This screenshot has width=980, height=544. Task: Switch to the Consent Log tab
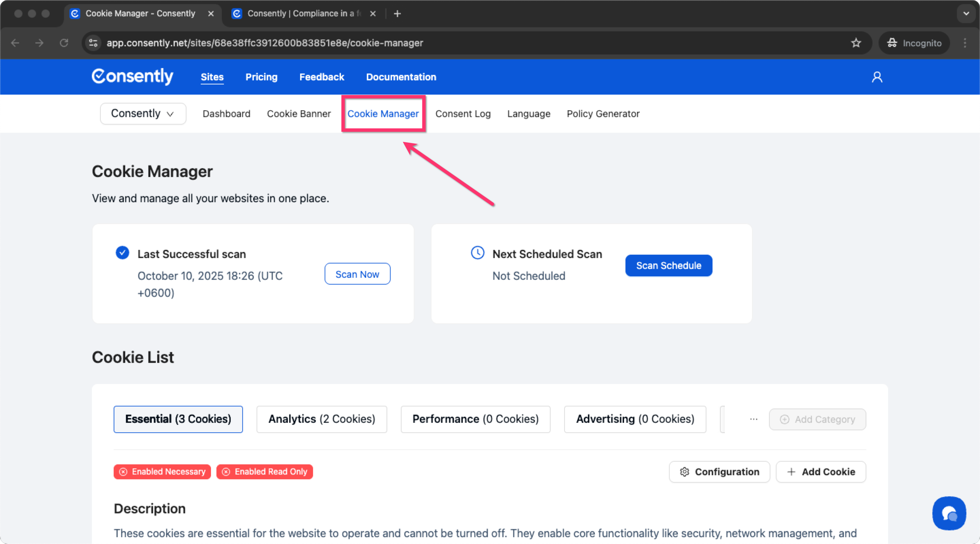tap(463, 114)
